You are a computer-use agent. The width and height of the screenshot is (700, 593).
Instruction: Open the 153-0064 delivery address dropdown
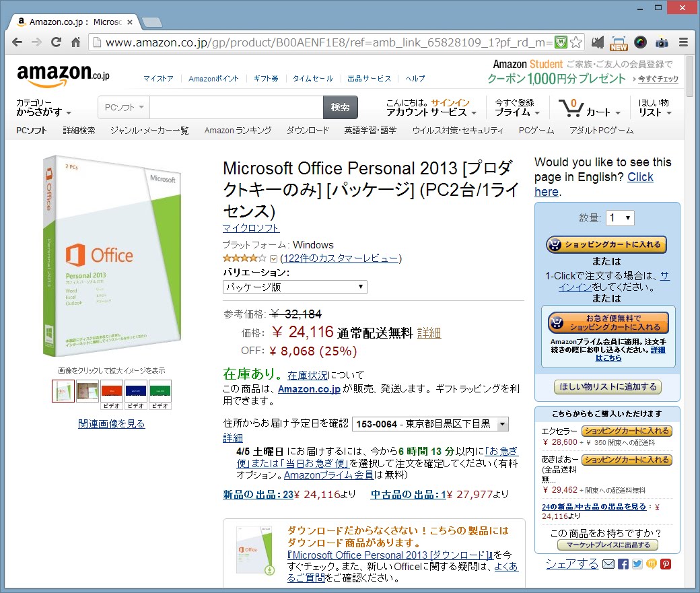pos(430,424)
